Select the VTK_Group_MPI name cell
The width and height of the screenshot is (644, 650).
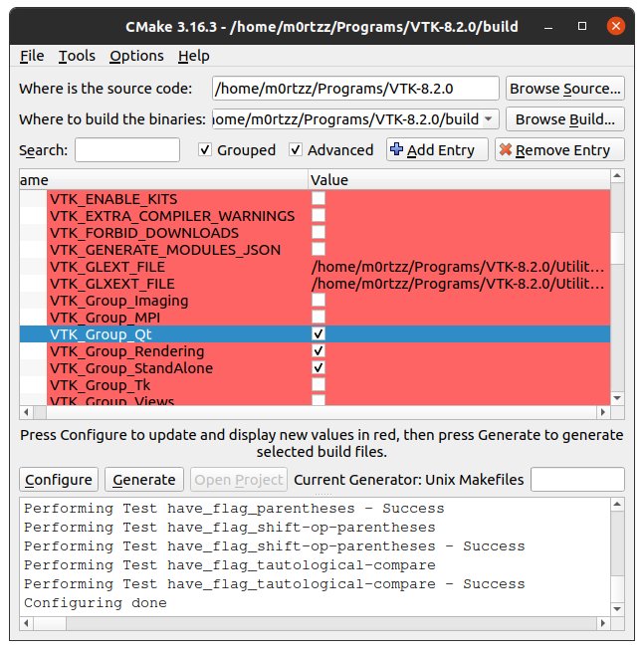178,318
